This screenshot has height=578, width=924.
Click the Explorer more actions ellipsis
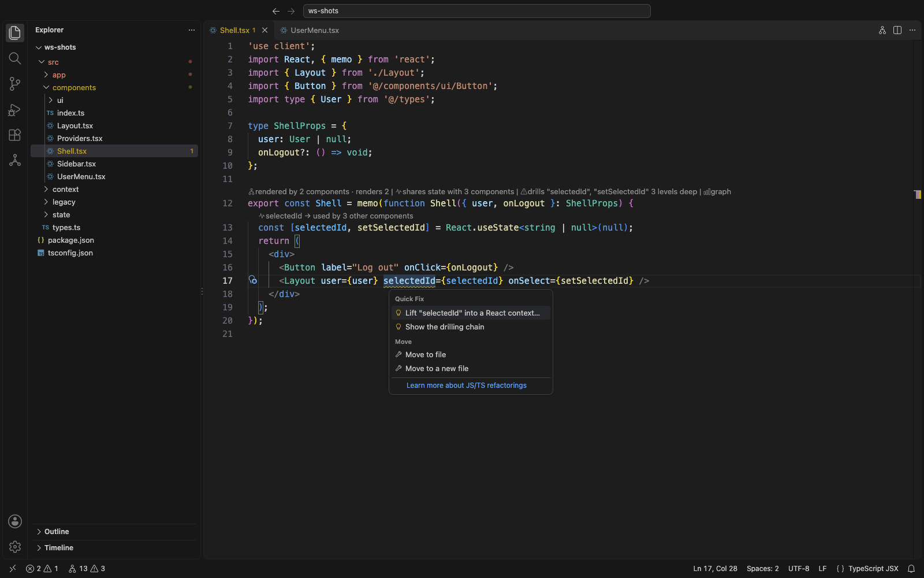click(x=192, y=30)
